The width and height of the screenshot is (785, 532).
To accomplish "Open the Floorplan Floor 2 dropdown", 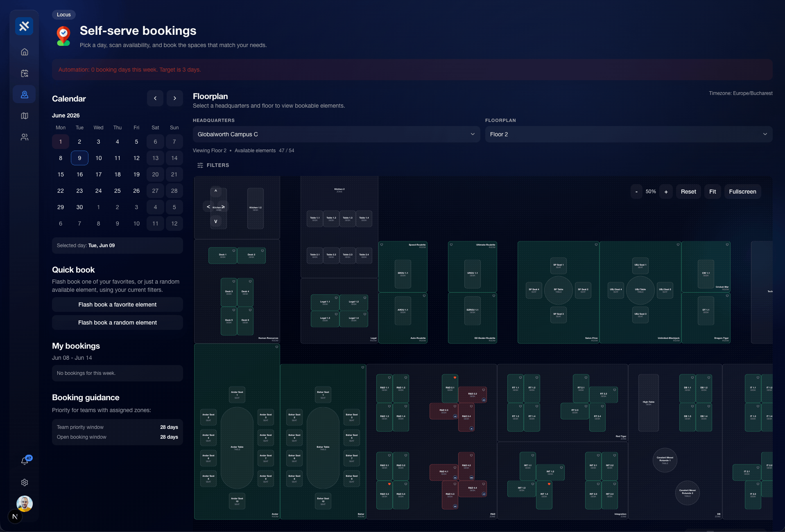I will pyautogui.click(x=629, y=134).
